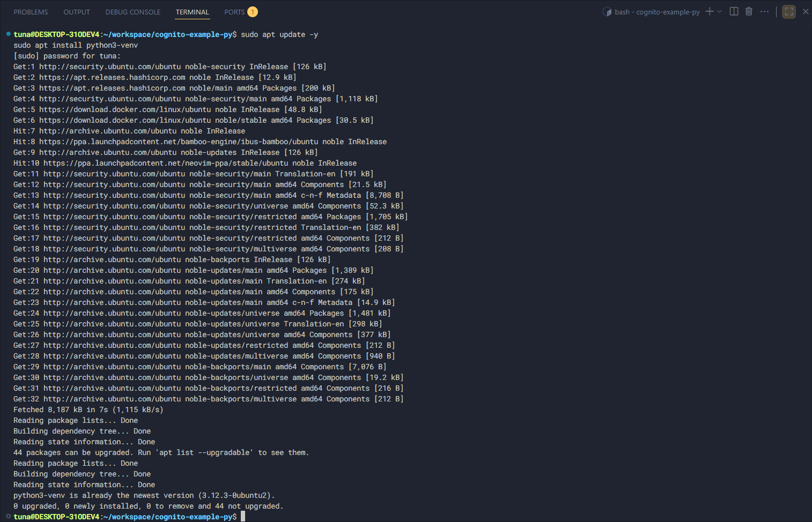Toggle maximized panel size

[789, 11]
